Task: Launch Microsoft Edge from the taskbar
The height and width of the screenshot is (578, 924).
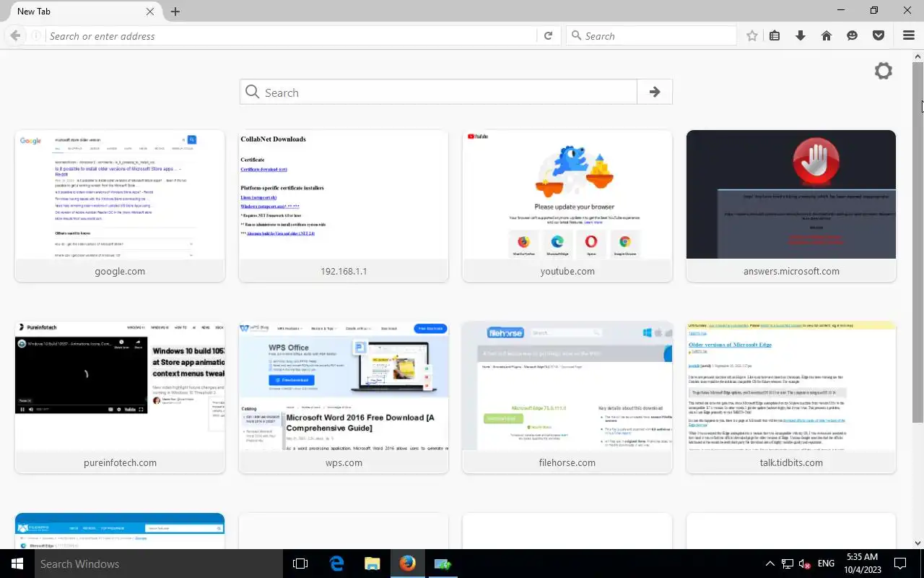Action: 336,564
